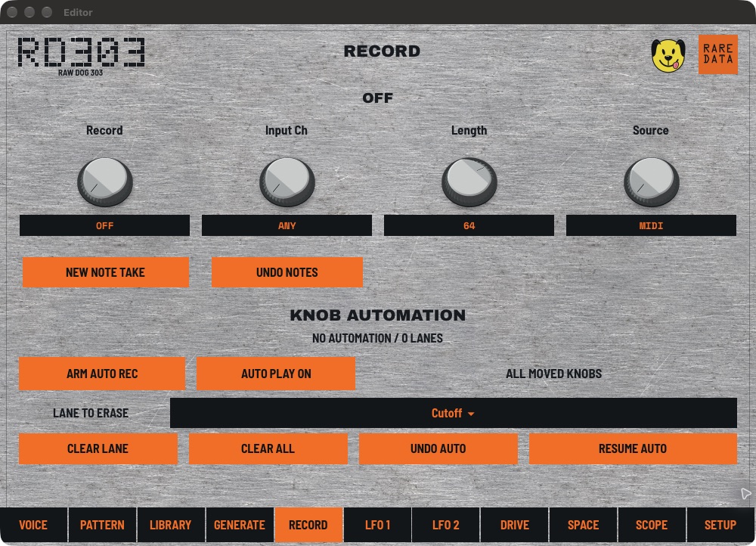
Task: Click the Length knob
Action: click(469, 181)
